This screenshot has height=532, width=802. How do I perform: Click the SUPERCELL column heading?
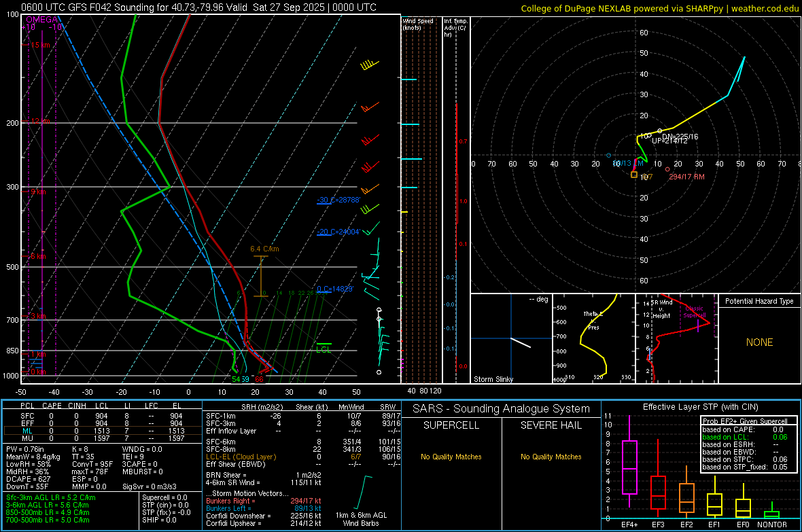point(451,425)
